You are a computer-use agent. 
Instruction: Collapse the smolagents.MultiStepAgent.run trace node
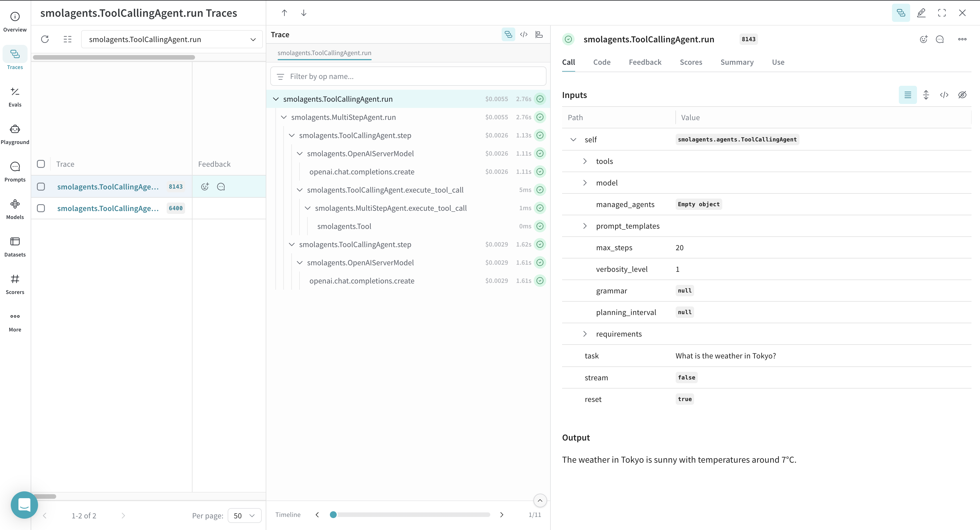click(x=284, y=117)
